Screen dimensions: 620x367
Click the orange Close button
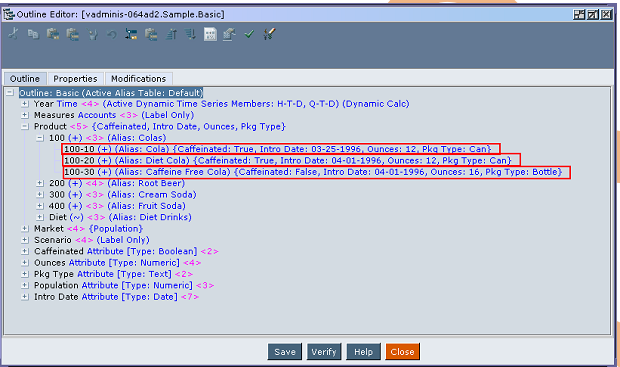point(403,352)
